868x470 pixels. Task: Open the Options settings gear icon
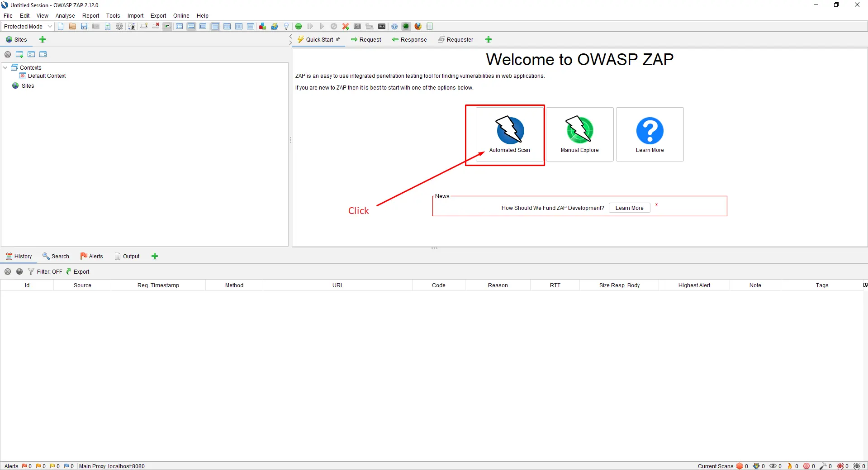point(119,26)
